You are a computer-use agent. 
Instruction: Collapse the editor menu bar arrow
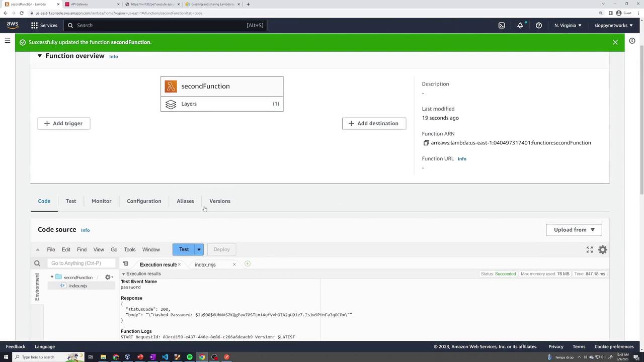coord(37,249)
